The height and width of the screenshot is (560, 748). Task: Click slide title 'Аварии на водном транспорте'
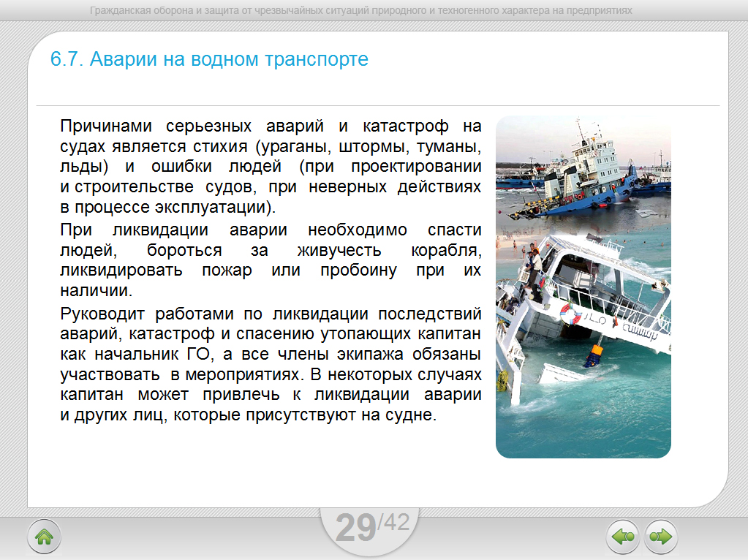[x=229, y=59]
